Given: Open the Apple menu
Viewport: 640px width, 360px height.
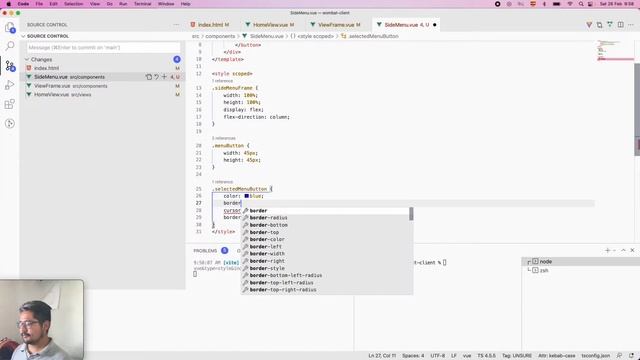Looking at the screenshot, I should (9, 4).
